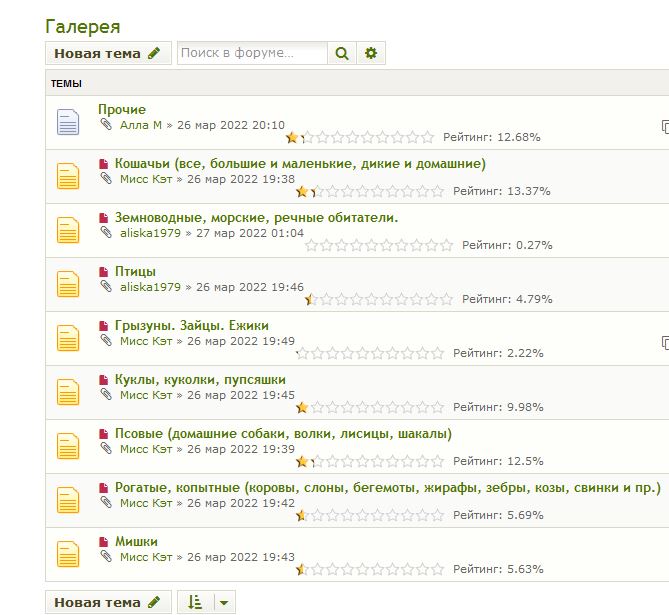Expand the sort options dropdown arrow
The image size is (669, 615).
224,602
